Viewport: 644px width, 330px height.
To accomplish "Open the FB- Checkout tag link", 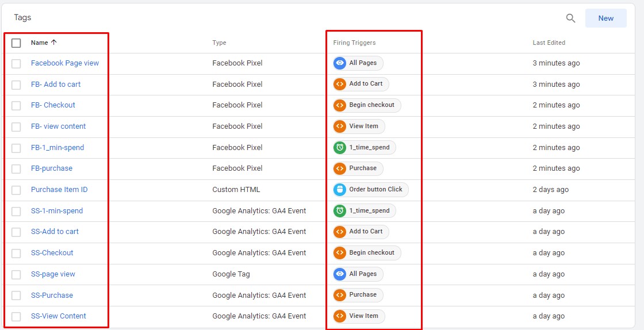I will click(x=53, y=105).
